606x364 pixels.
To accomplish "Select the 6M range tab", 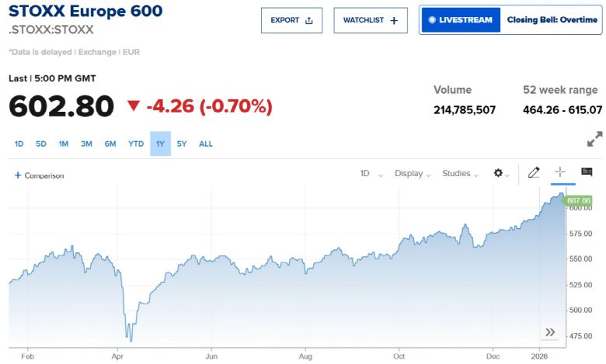I will (x=110, y=144).
